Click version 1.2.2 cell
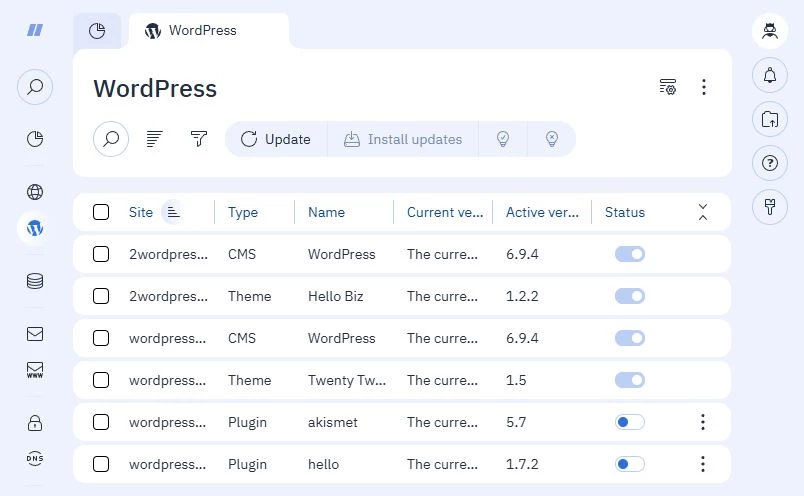Image resolution: width=804 pixels, height=496 pixels. tap(522, 296)
